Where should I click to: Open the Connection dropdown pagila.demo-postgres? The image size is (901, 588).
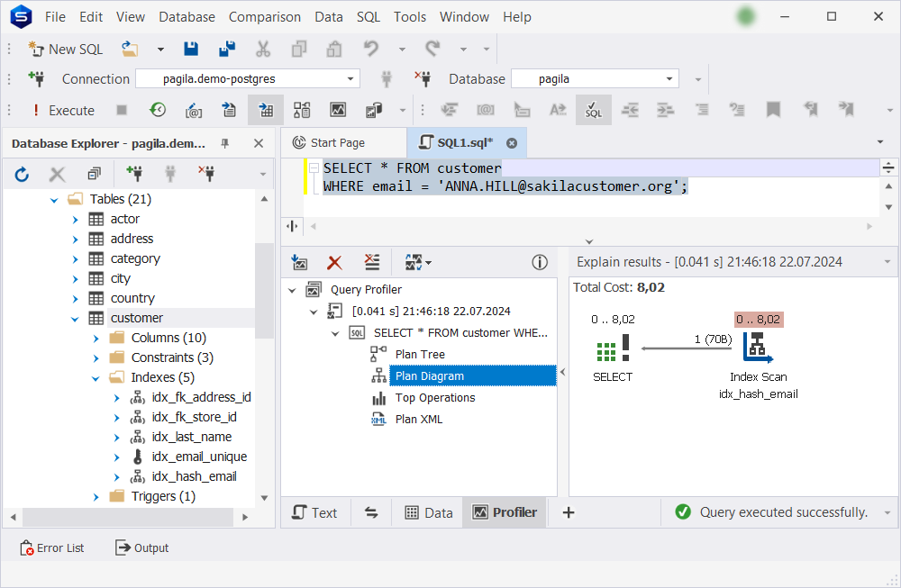(248, 78)
